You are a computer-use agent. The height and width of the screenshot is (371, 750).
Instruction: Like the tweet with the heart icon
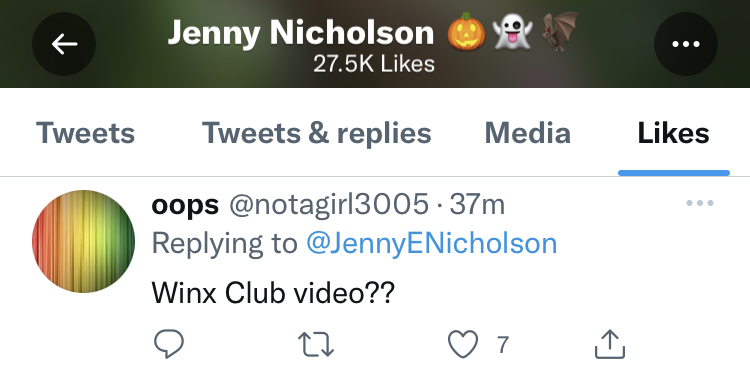463,344
